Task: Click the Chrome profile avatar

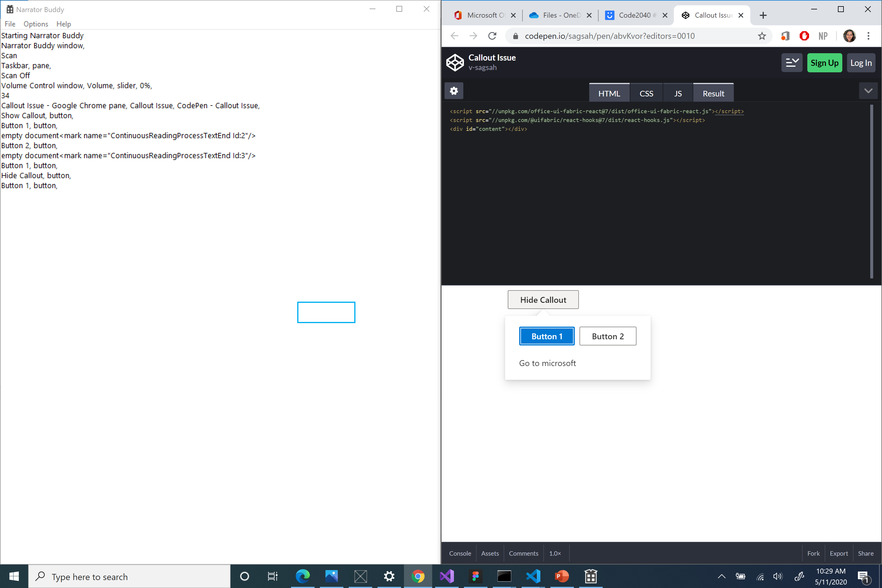Action: point(849,36)
